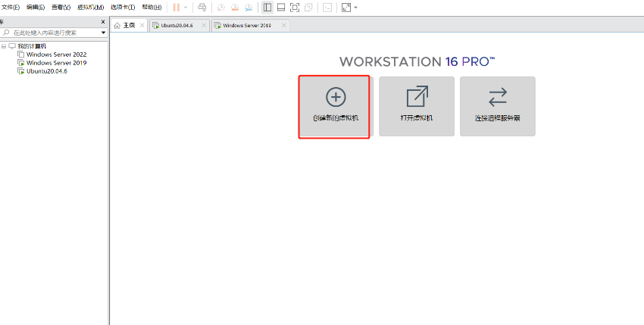The image size is (644, 325).
Task: Open the 虚拟机(M) menu
Action: tap(90, 8)
